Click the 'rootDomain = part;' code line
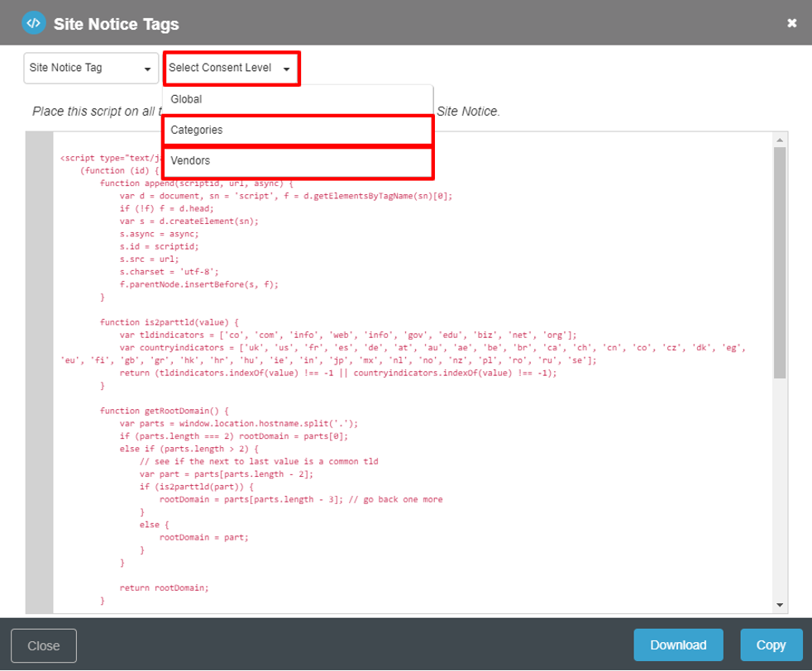Viewport: 812px width, 671px height. click(x=204, y=537)
